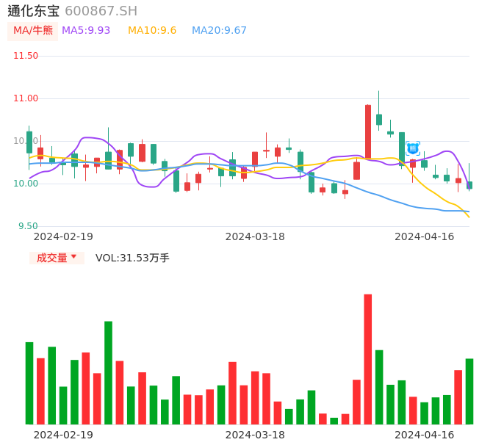
Task: Click the 2024-04-16 date under the price chart
Action: [425, 236]
